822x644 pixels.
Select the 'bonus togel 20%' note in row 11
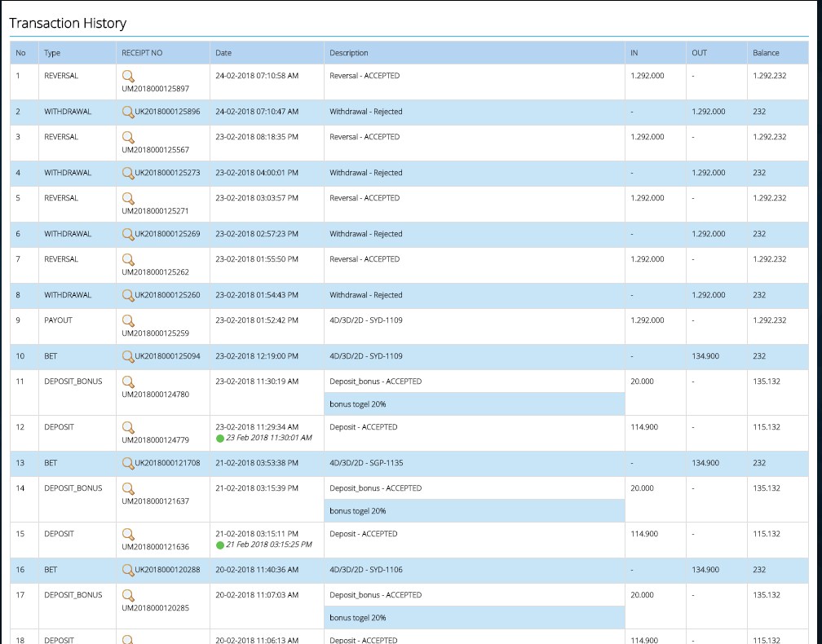coord(358,404)
